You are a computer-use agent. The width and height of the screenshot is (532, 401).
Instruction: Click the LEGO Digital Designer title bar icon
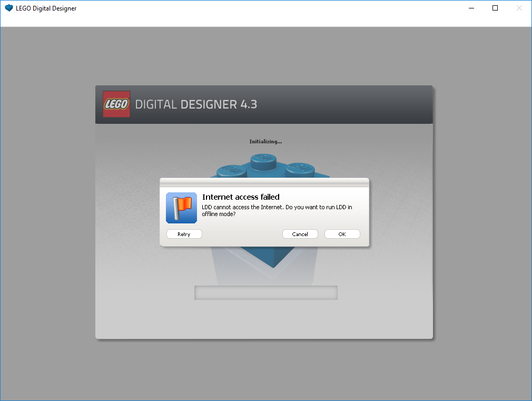pyautogui.click(x=8, y=8)
